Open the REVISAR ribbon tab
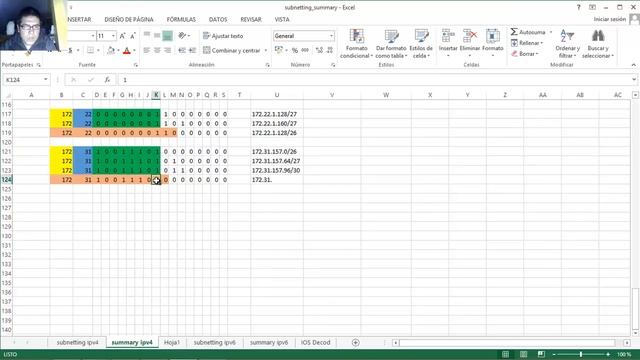Screen dimensions: 640x360 [251, 19]
